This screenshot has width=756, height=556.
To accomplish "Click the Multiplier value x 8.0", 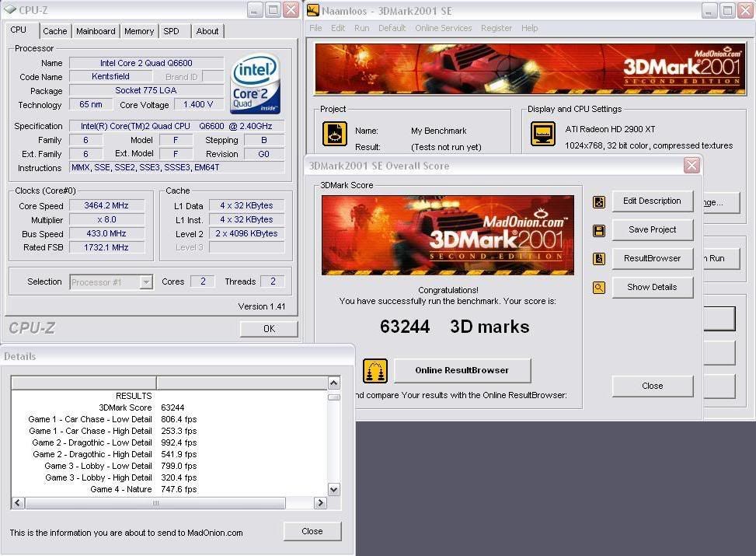I will [106, 219].
